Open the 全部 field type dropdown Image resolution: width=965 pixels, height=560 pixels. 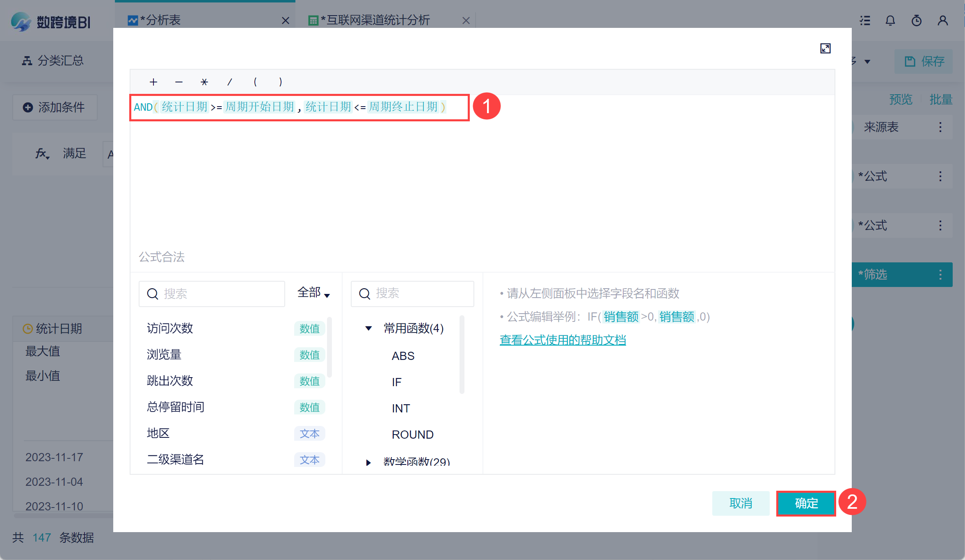[x=313, y=293]
